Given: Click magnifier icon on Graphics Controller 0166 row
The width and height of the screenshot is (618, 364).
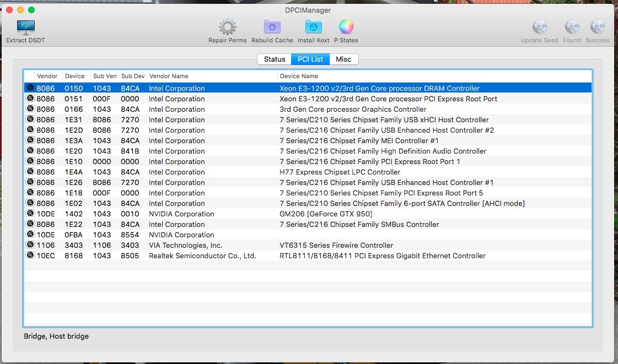Looking at the screenshot, I should click(x=30, y=108).
